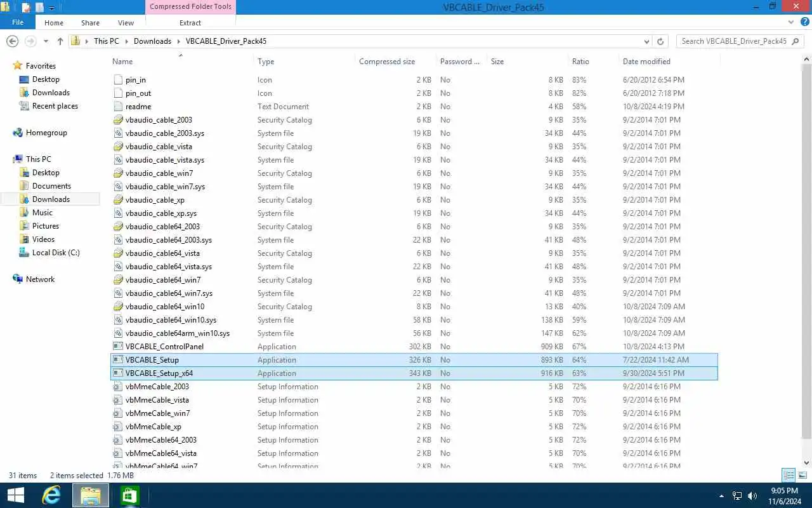Viewport: 812px width, 508px height.
Task: Open the Store app on the taskbar
Action: tap(129, 495)
